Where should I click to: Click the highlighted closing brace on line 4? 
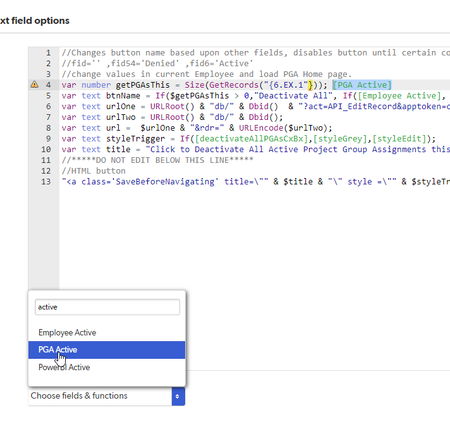coord(310,85)
